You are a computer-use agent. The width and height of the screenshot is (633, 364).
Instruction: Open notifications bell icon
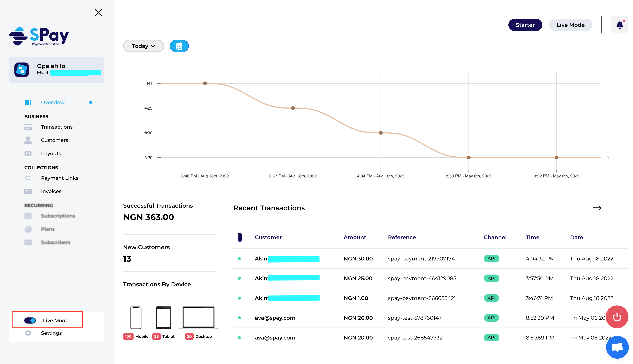(x=620, y=25)
